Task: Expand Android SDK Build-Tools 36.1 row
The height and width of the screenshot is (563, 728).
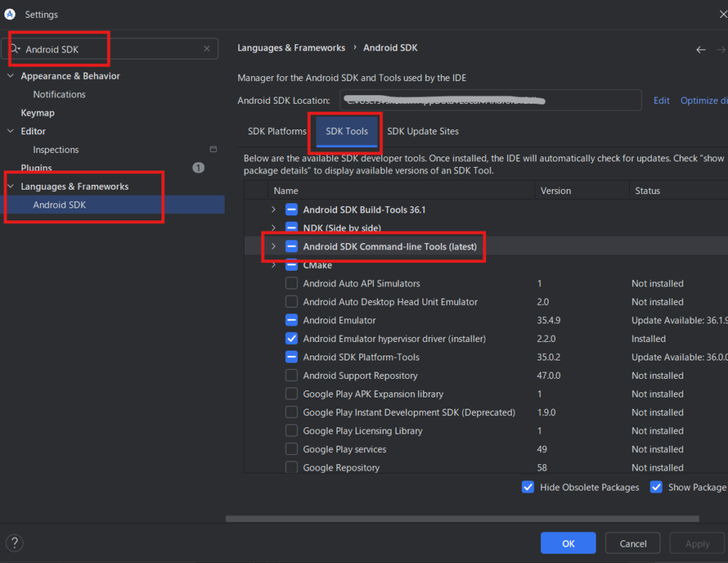Action: tap(273, 210)
